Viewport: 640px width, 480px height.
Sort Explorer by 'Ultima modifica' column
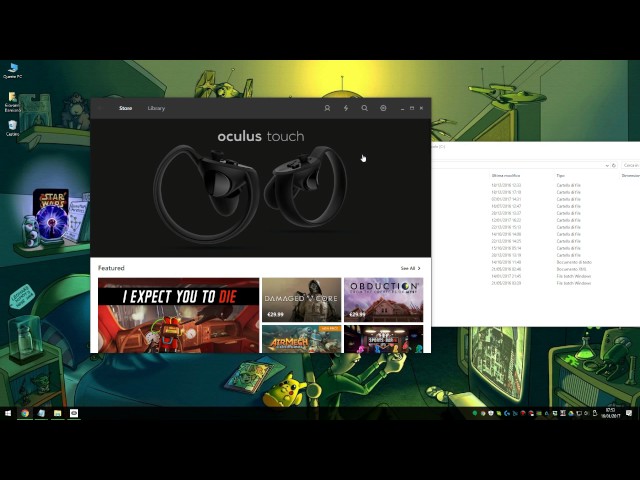[506, 176]
